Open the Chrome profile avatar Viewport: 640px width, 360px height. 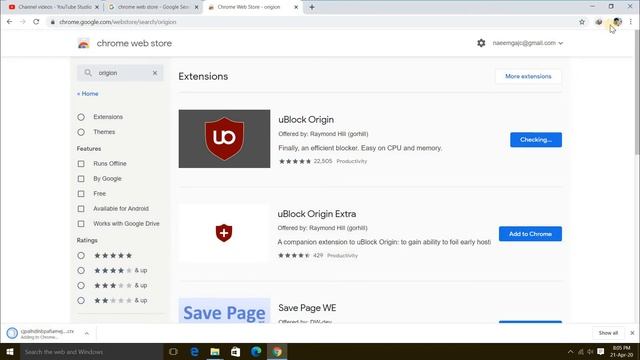tap(617, 22)
